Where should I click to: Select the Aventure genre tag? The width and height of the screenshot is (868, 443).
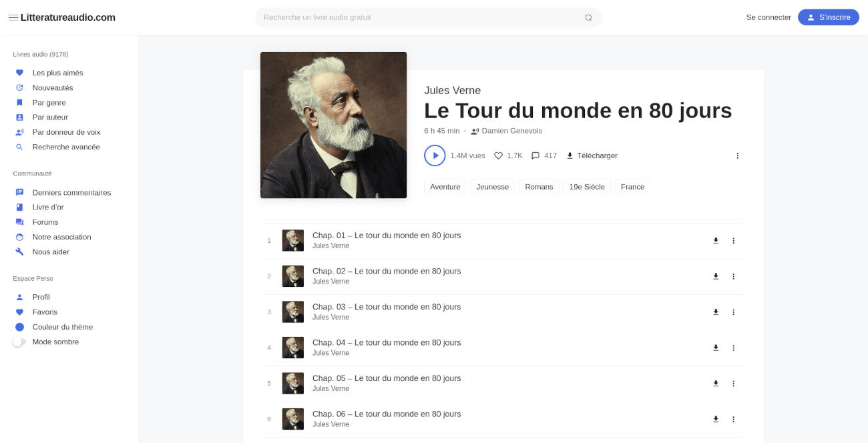(445, 187)
